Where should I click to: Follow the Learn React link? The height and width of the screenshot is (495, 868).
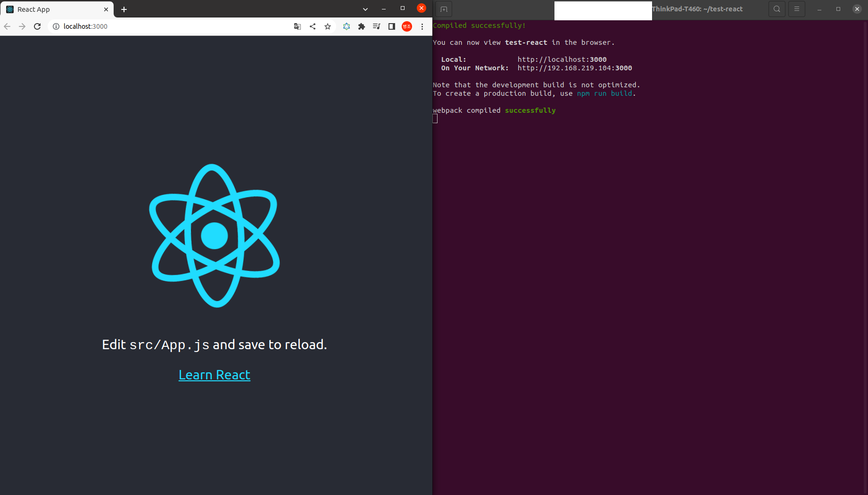point(215,375)
